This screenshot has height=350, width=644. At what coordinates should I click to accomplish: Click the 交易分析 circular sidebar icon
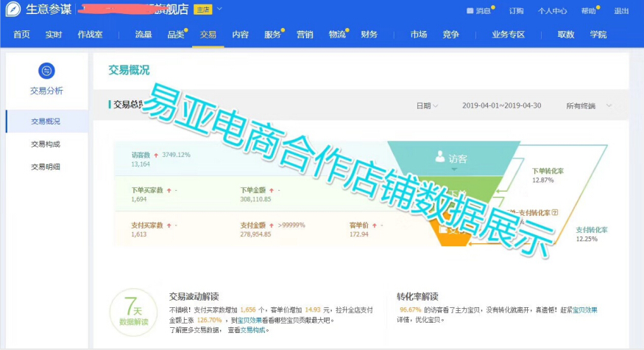coord(46,71)
